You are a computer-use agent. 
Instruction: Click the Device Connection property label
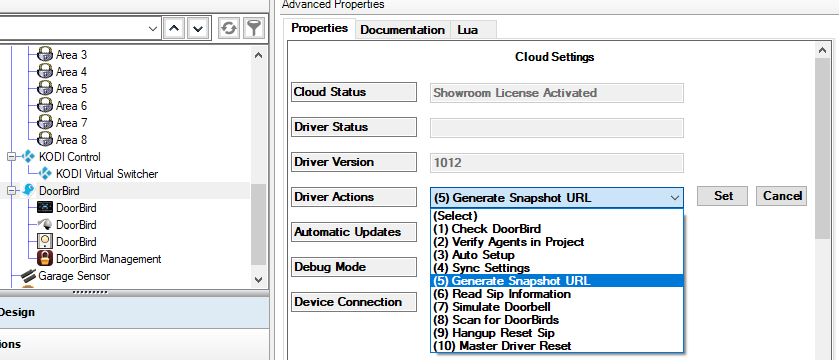coord(354,302)
